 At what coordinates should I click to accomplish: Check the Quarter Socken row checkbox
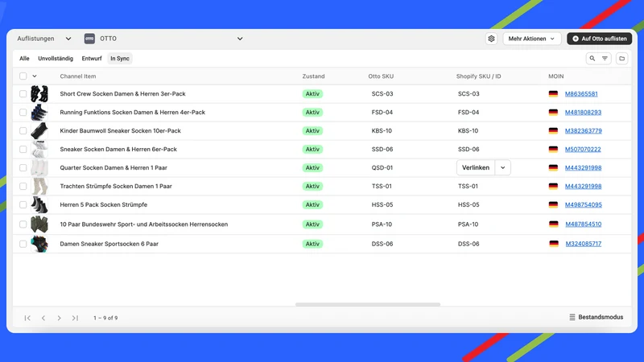tap(23, 168)
